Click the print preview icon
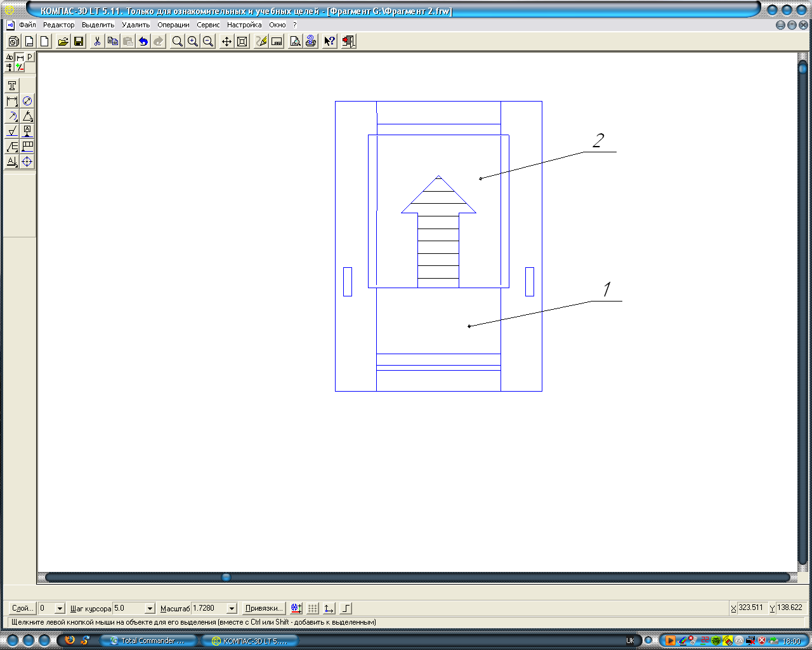This screenshot has width=812, height=650. click(296, 41)
